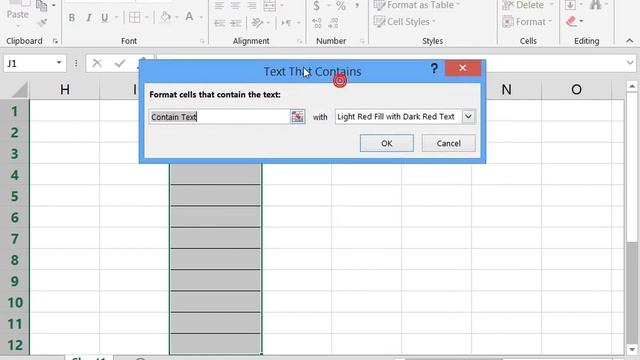Click Decrease Decimal button
Screen dimensions: 640x360
click(x=333, y=23)
